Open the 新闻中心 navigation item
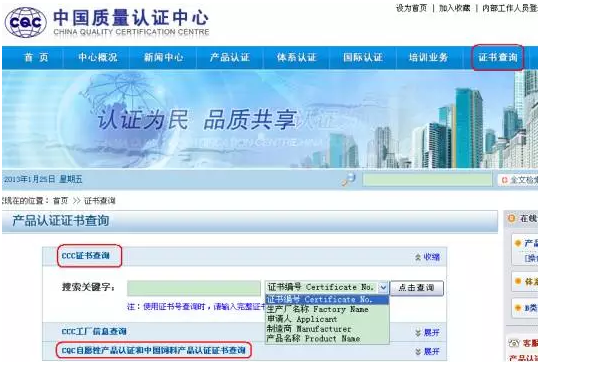The image size is (592, 369). [163, 57]
